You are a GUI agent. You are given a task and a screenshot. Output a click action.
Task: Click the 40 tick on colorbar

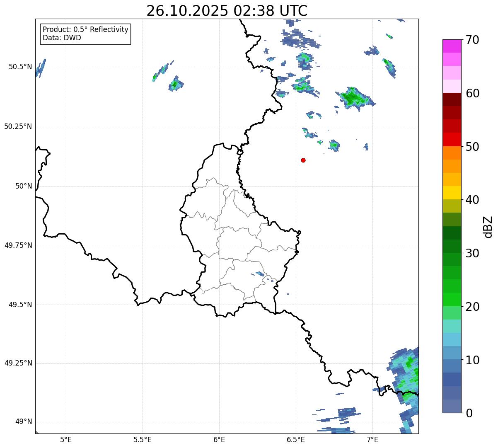pyautogui.click(x=472, y=200)
